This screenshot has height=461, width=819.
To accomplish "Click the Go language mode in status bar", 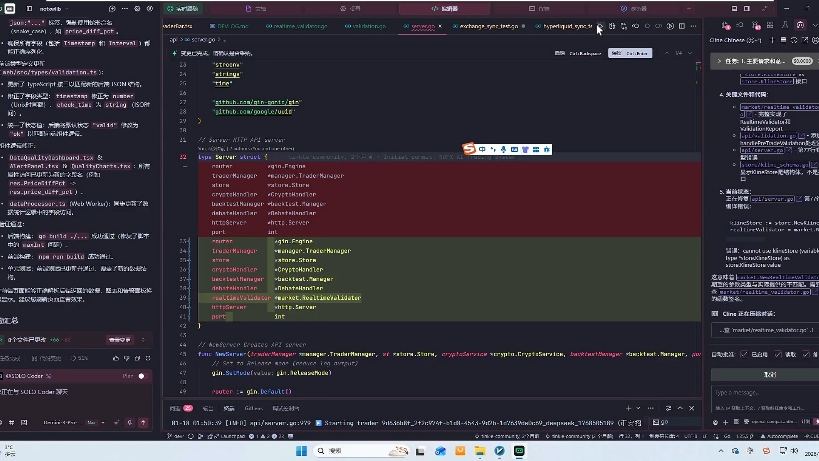I will (727, 436).
